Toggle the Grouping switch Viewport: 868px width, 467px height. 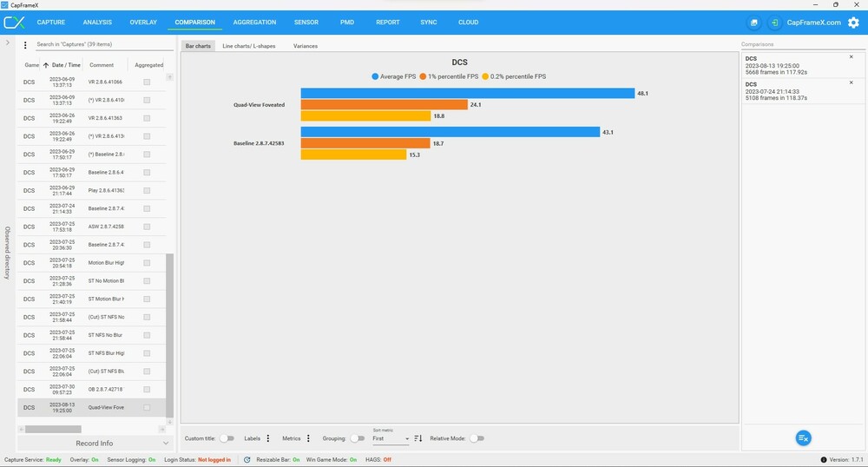(x=358, y=438)
